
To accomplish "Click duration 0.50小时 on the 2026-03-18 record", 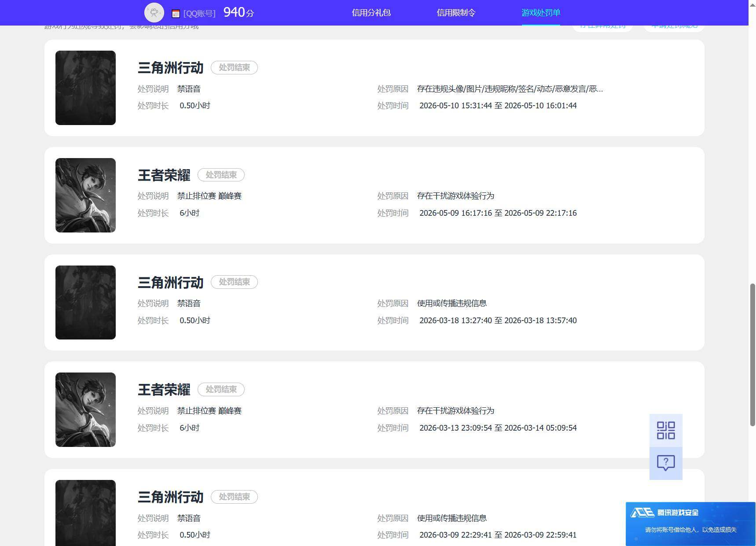I will pos(195,321).
